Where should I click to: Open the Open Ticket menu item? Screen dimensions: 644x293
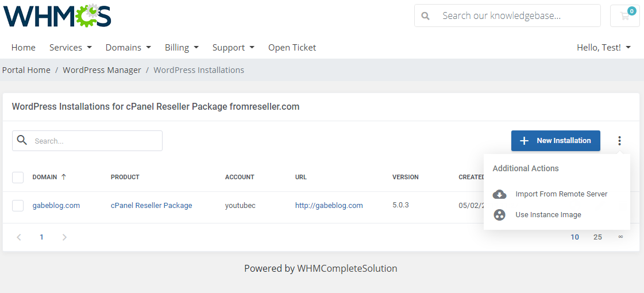pos(292,48)
